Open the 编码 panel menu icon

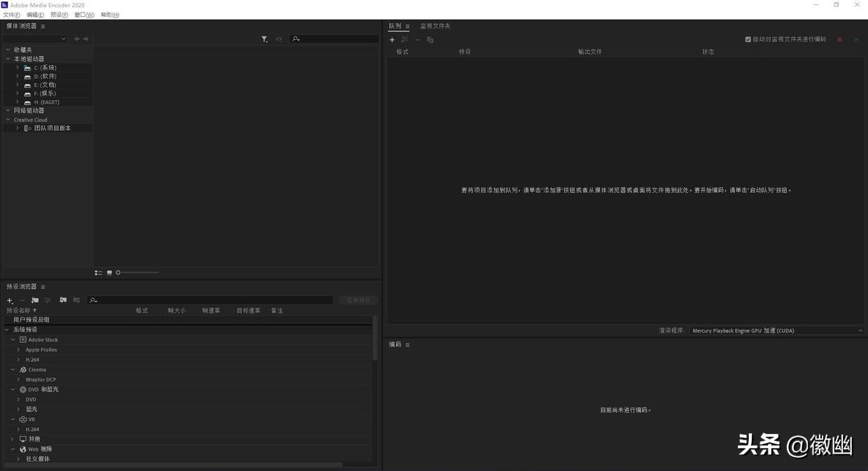407,345
